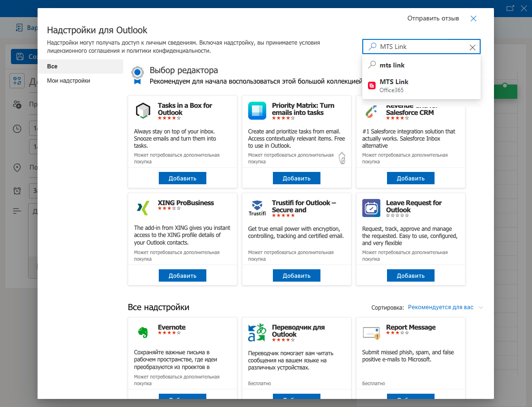532x407 pixels.
Task: Add the Priority Matrix add-in
Action: 297,178
